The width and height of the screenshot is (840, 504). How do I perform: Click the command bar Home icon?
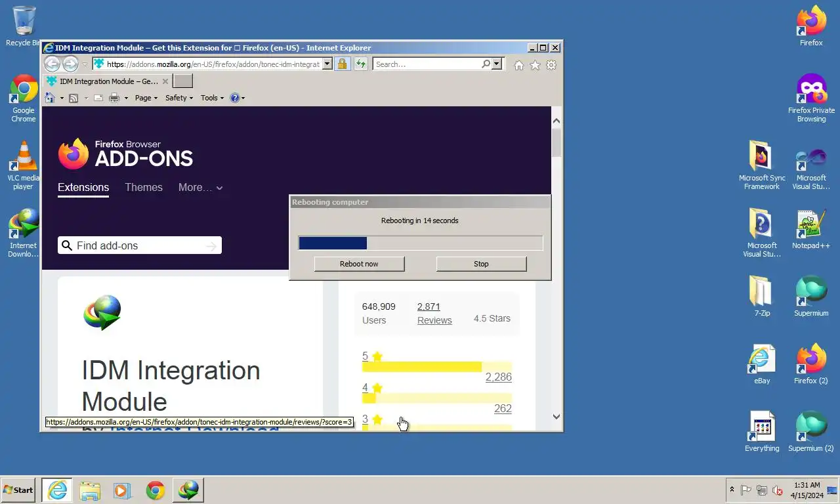[x=50, y=98]
